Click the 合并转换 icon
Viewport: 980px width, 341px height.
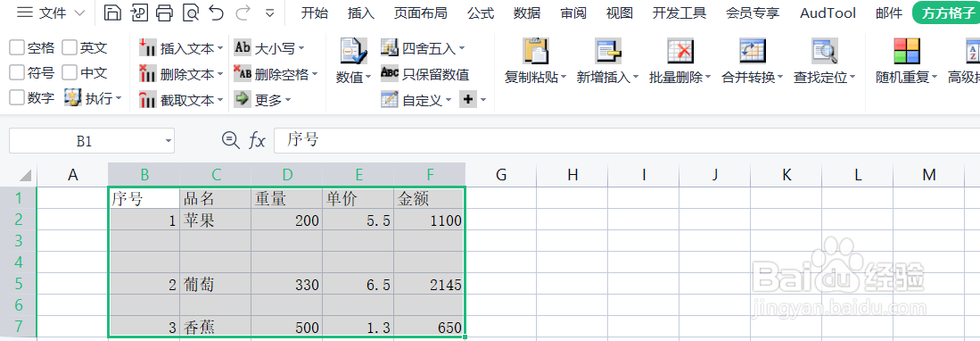point(752,51)
